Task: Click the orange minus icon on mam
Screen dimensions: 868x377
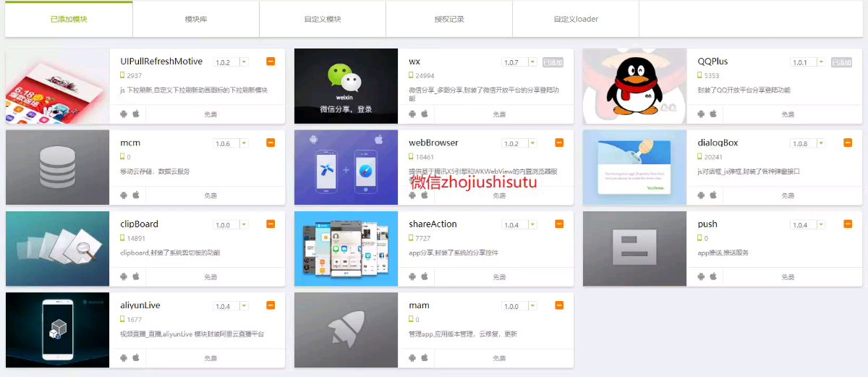Action: pyautogui.click(x=559, y=305)
